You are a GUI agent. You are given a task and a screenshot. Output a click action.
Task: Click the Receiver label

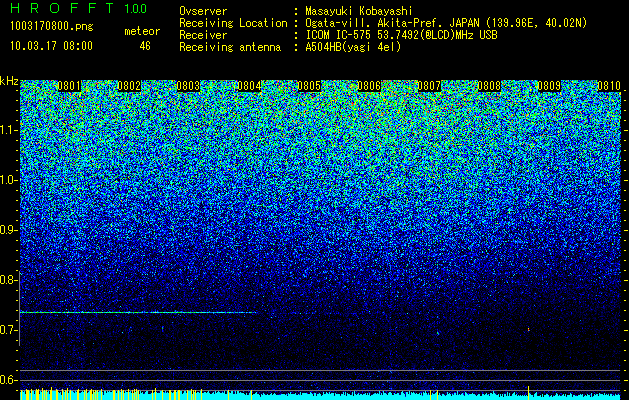[x=203, y=35]
